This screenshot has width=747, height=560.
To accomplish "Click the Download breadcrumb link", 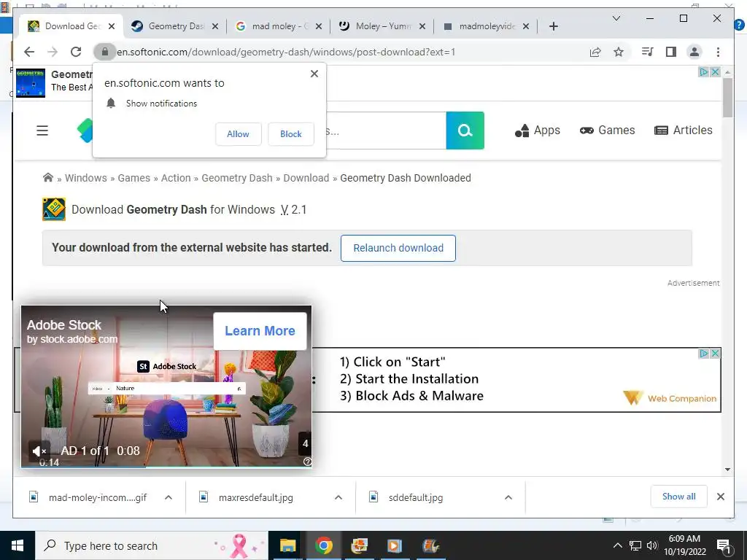I will [x=306, y=178].
